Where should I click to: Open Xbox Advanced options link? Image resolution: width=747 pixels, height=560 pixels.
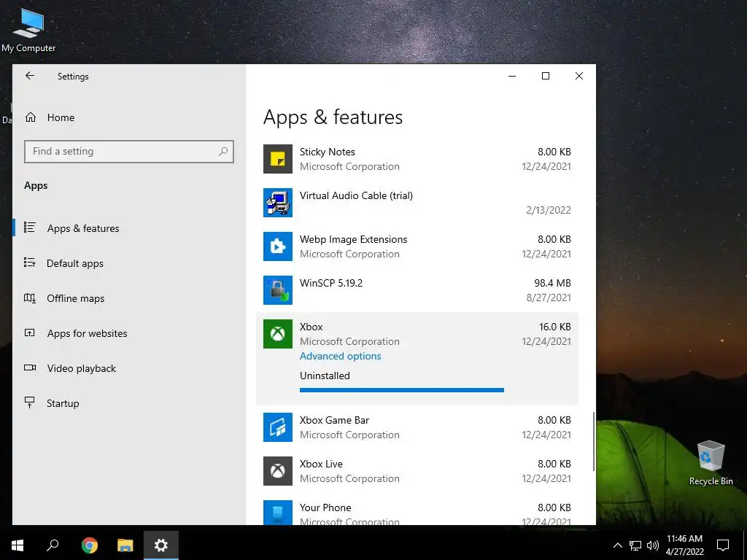pos(340,356)
